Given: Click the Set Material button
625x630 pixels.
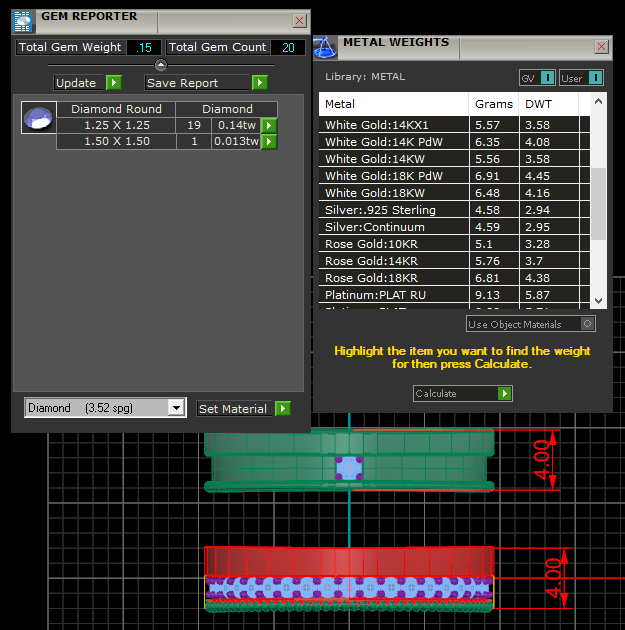Looking at the screenshot, I should pos(233,408).
